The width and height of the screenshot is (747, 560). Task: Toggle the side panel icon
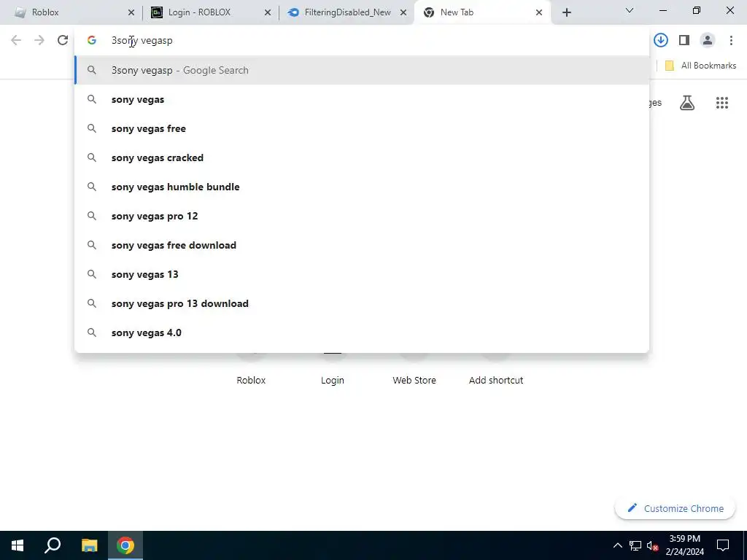684,41
